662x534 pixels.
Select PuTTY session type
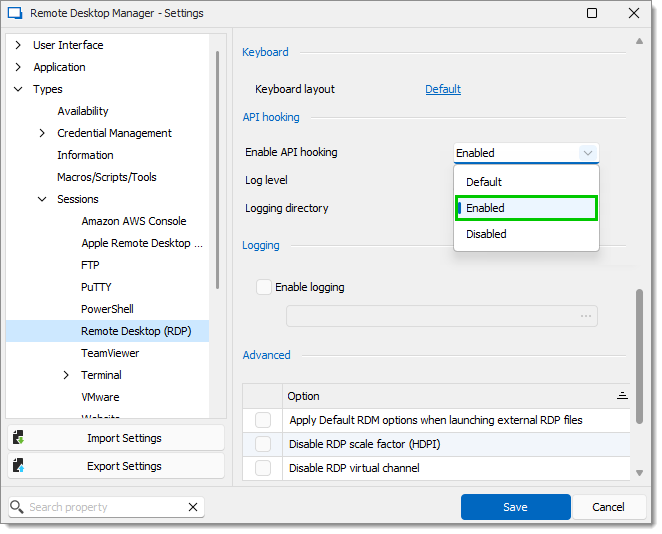click(96, 287)
